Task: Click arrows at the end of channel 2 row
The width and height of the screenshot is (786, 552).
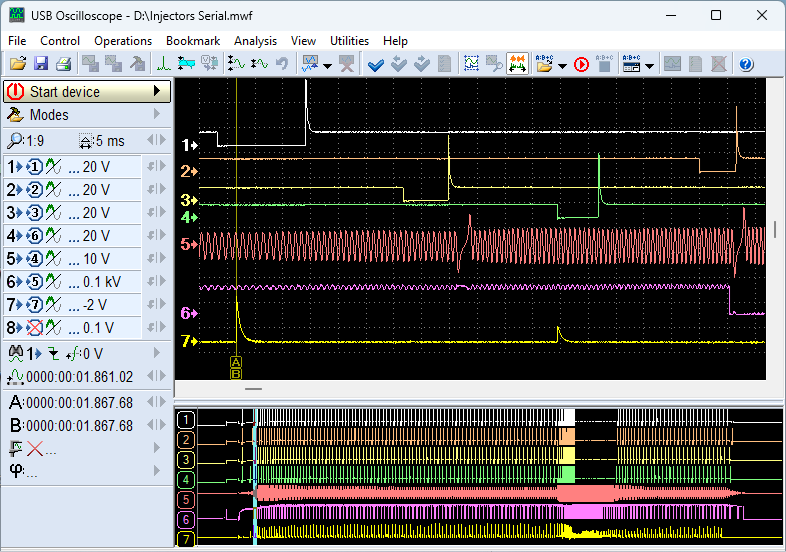Action: click(156, 189)
